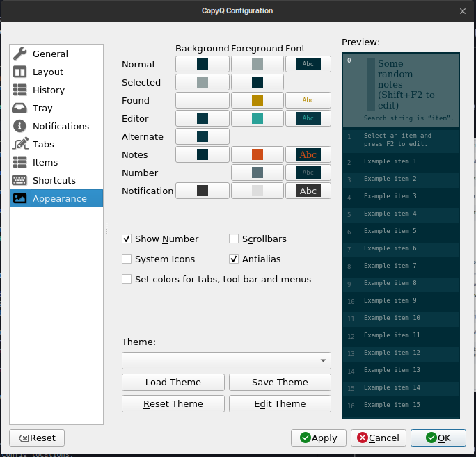
Task: Change the Editor background color
Action: (x=203, y=118)
